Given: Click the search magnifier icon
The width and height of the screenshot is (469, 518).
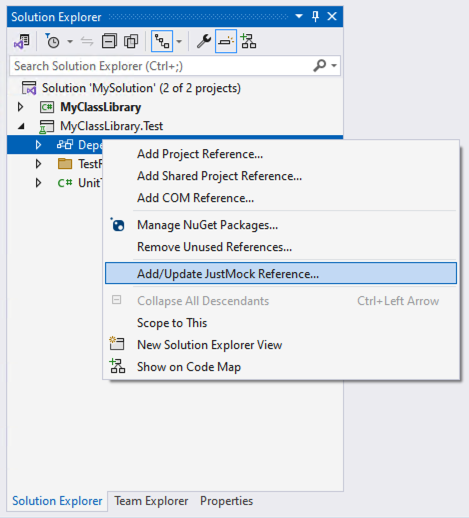Looking at the screenshot, I should click(319, 66).
